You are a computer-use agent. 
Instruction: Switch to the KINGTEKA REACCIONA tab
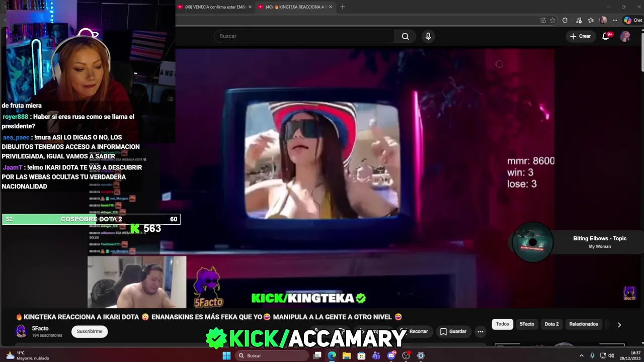point(295,7)
